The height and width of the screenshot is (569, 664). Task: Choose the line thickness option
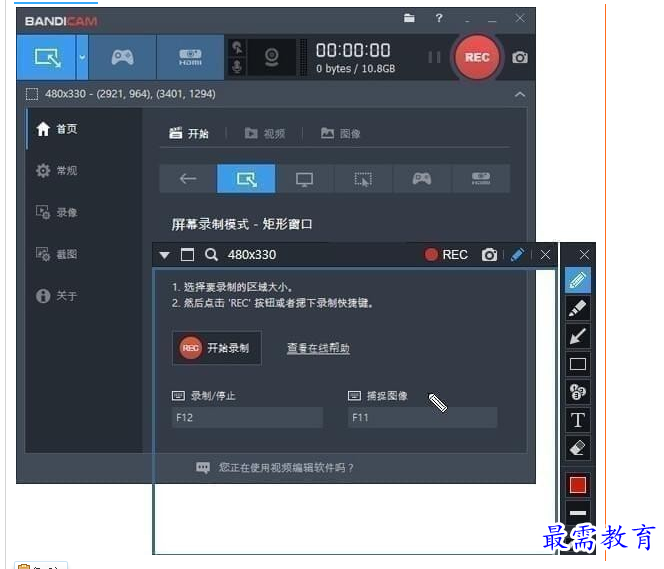(578, 513)
